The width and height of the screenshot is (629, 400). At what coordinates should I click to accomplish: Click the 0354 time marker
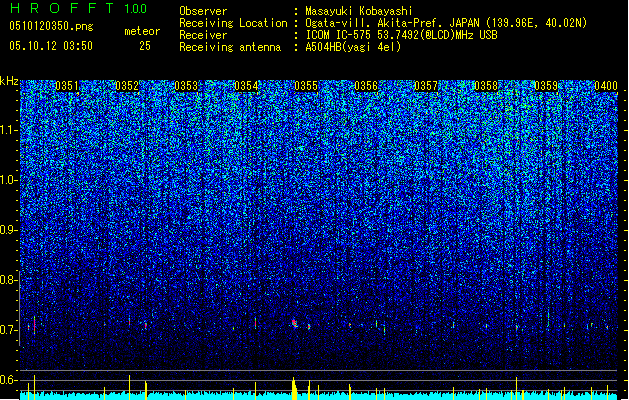pos(246,86)
